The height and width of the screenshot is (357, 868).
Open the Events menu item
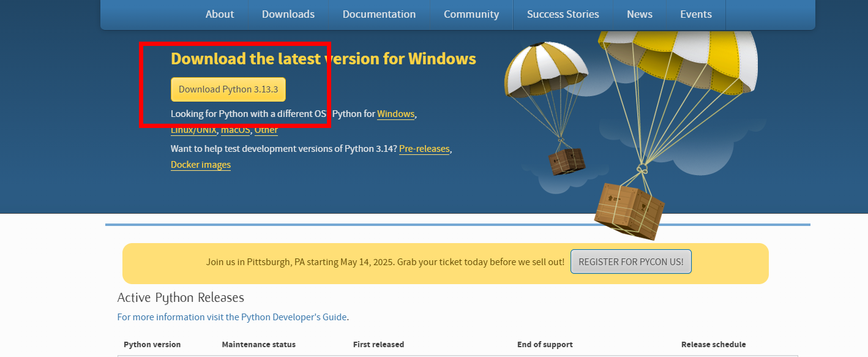click(696, 14)
